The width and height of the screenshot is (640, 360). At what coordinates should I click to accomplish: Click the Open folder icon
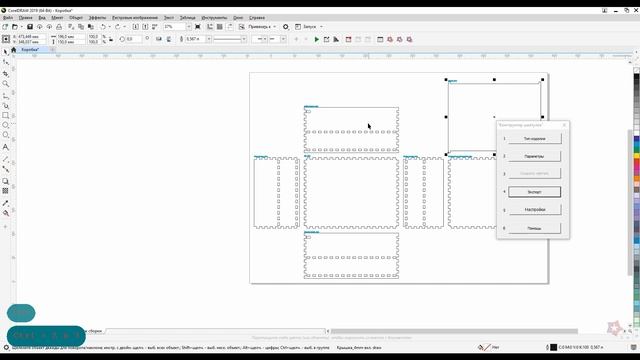coord(15,27)
